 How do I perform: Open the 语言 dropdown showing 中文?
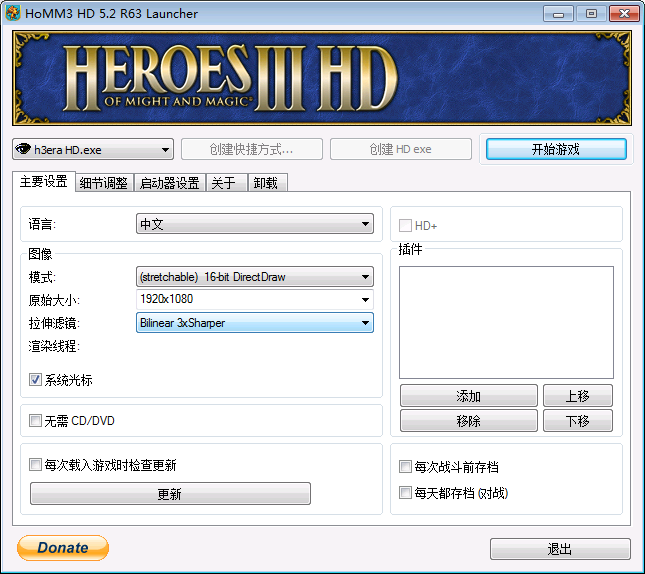click(x=255, y=224)
